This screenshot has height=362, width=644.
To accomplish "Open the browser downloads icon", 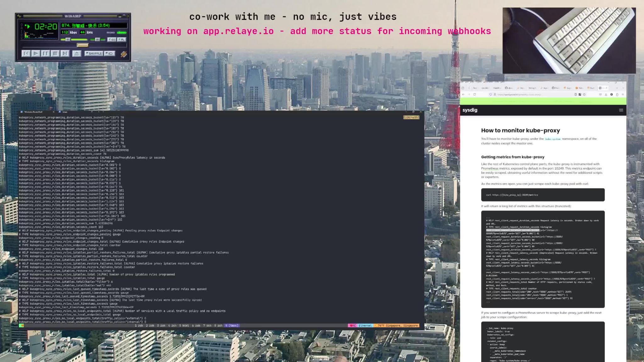I will tap(606, 95).
